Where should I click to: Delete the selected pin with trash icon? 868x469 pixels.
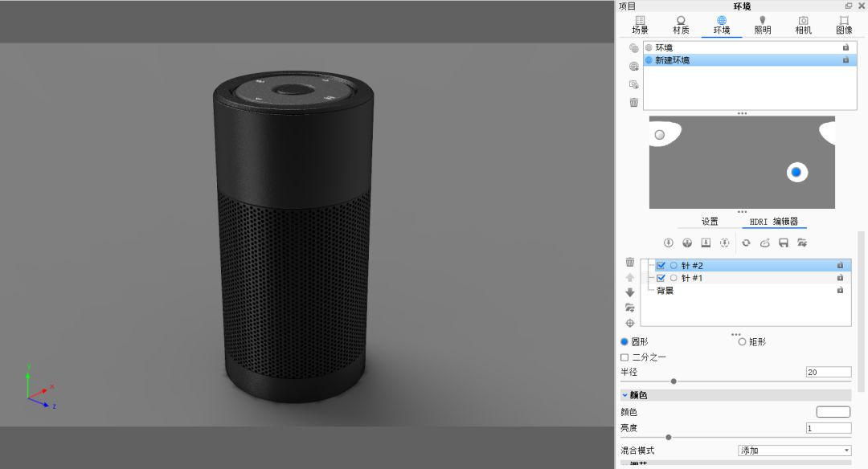tap(630, 262)
